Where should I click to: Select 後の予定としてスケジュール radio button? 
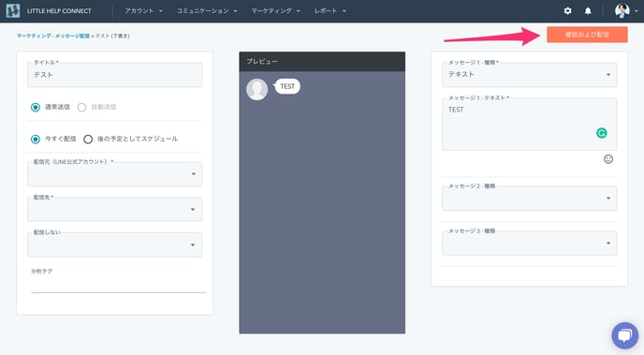coord(88,140)
